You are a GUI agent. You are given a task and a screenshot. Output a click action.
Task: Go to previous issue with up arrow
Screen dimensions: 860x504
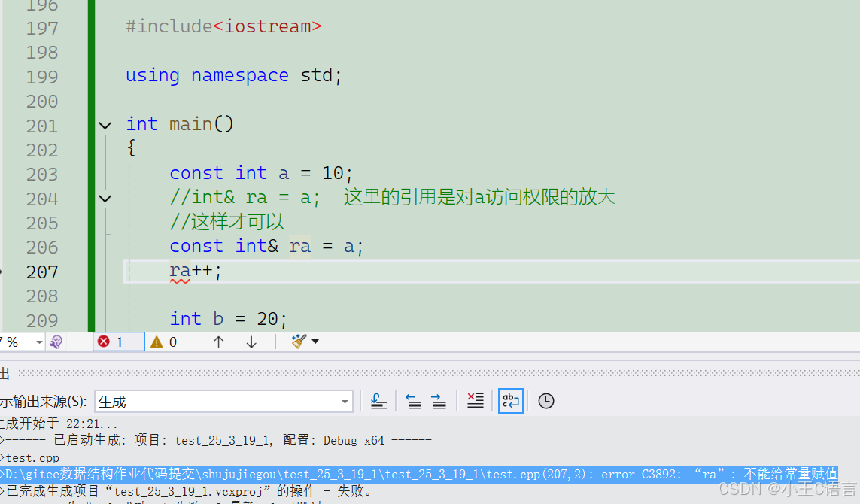click(218, 342)
